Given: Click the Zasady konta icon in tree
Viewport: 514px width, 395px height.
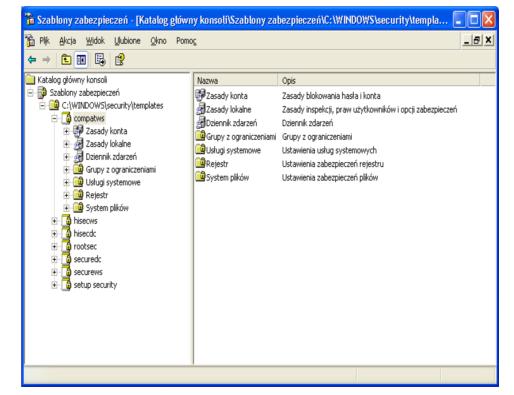Looking at the screenshot, I should [78, 131].
